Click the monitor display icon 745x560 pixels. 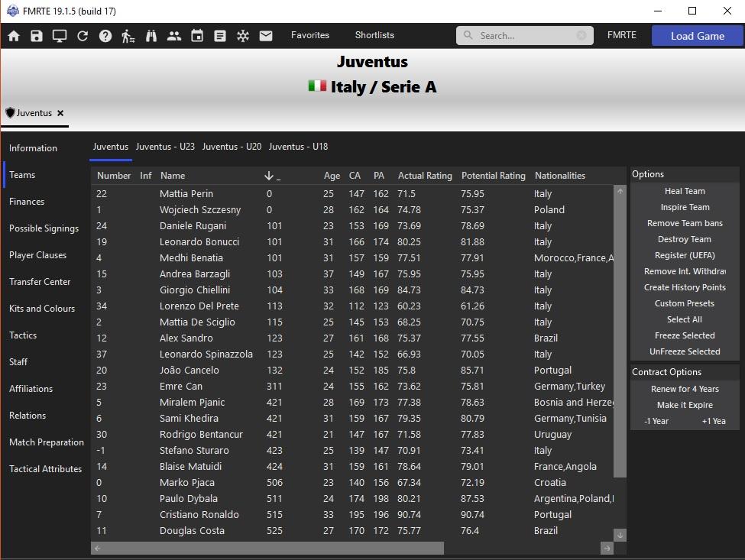click(60, 36)
